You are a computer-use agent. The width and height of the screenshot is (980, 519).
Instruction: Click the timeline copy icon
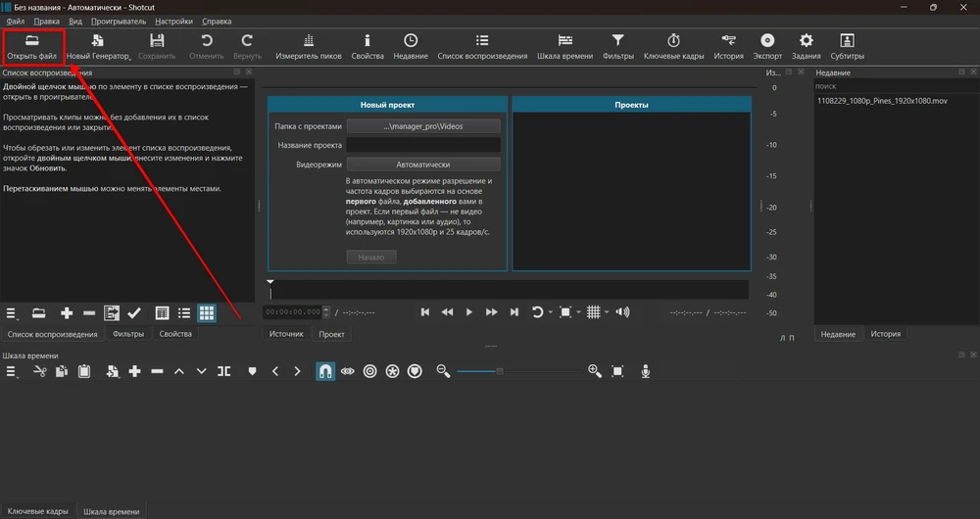[x=61, y=371]
